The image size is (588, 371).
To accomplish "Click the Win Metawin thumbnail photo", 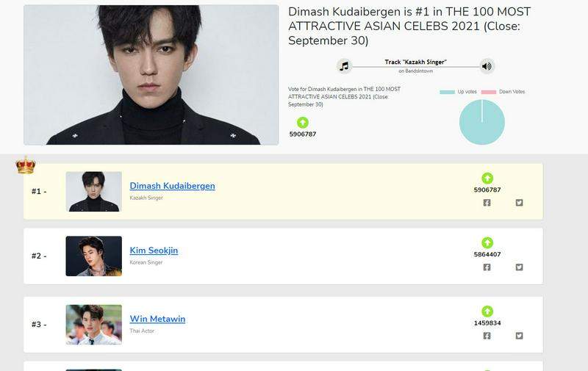I will point(94,325).
